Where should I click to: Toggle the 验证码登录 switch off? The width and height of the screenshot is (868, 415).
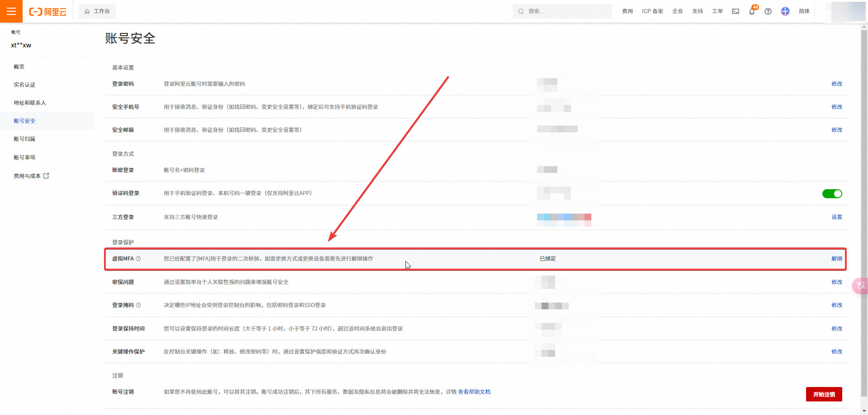click(x=832, y=194)
